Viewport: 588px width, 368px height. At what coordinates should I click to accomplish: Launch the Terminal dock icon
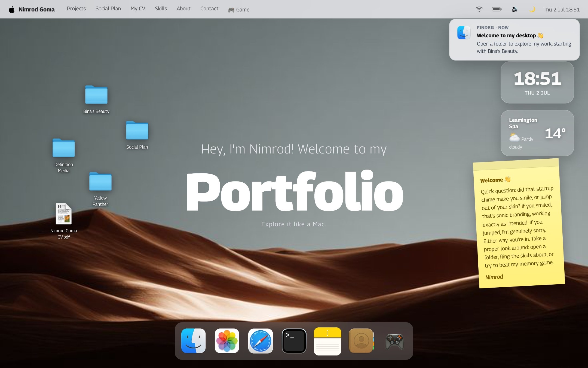[294, 341]
